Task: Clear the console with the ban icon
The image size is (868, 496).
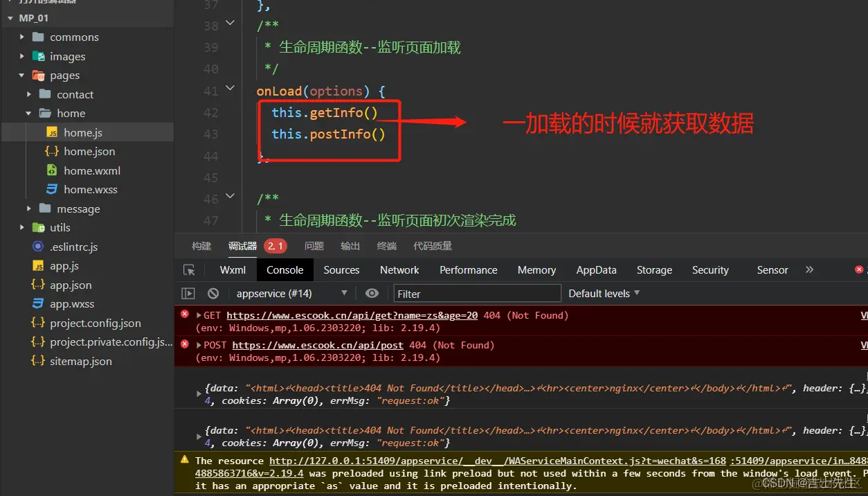Action: click(x=213, y=294)
